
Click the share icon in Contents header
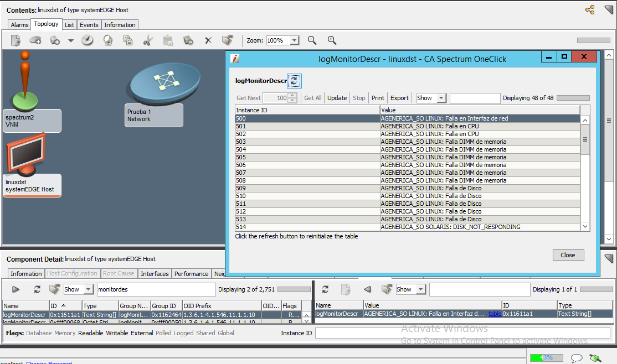(590, 10)
